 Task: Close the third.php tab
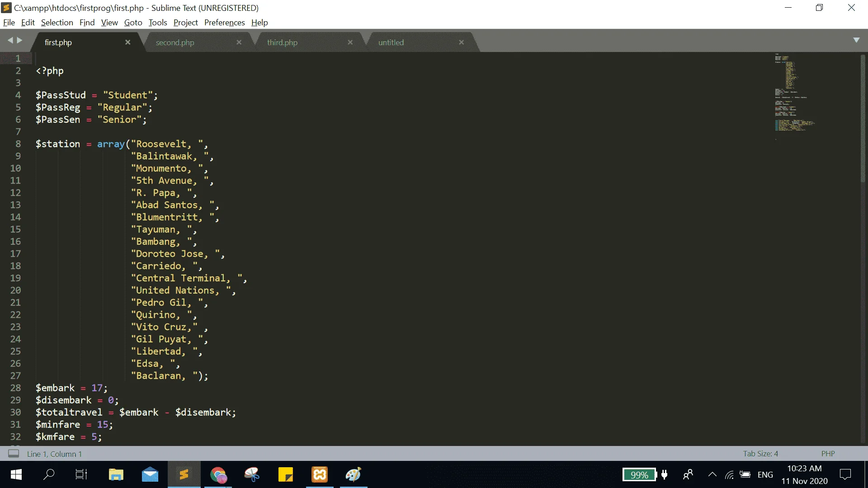click(350, 42)
